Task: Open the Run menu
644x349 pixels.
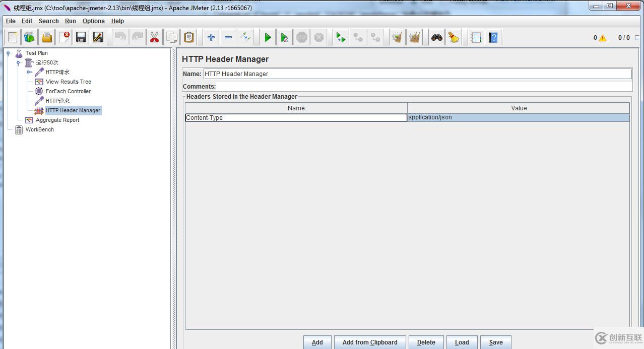Action: pyautogui.click(x=71, y=21)
